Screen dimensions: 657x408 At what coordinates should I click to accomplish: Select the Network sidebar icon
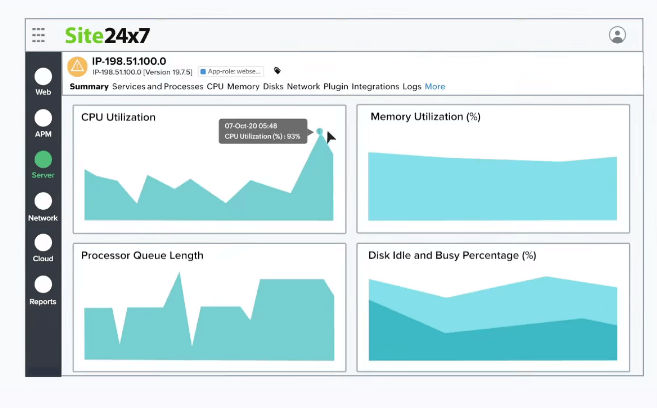[x=43, y=201]
